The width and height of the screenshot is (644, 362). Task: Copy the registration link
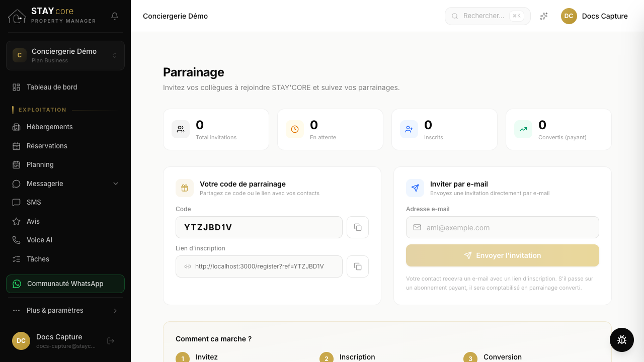pyautogui.click(x=358, y=266)
